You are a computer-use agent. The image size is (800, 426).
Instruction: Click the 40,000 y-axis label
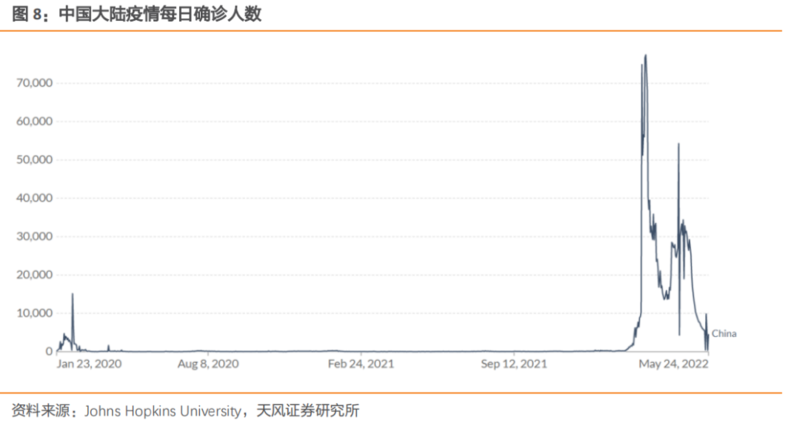(x=33, y=198)
